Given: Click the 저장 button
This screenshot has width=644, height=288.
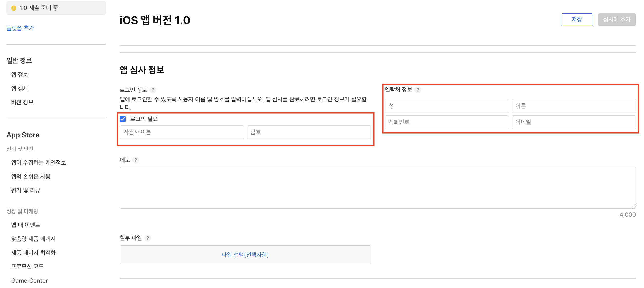Looking at the screenshot, I should [x=576, y=19].
